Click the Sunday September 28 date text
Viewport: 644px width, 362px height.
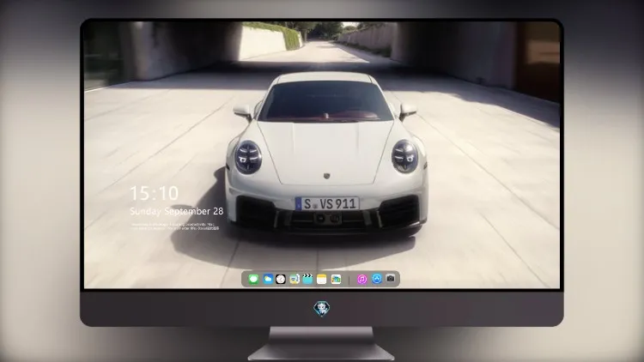point(177,211)
